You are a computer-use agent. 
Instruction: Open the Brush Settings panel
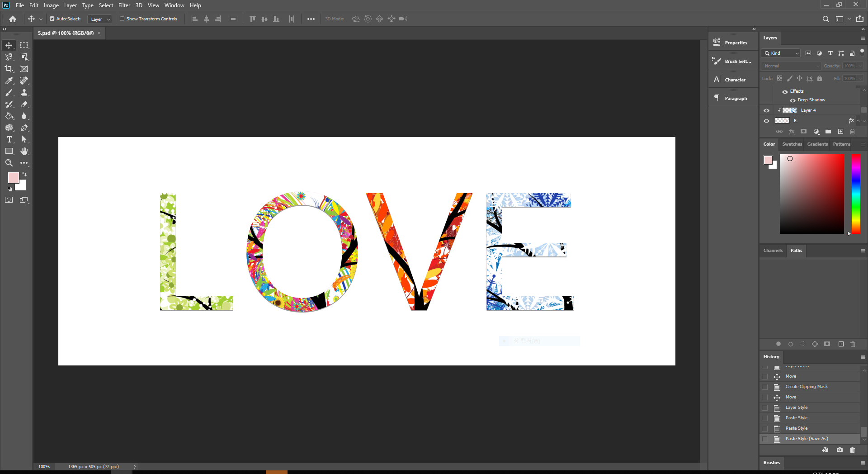coord(733,61)
